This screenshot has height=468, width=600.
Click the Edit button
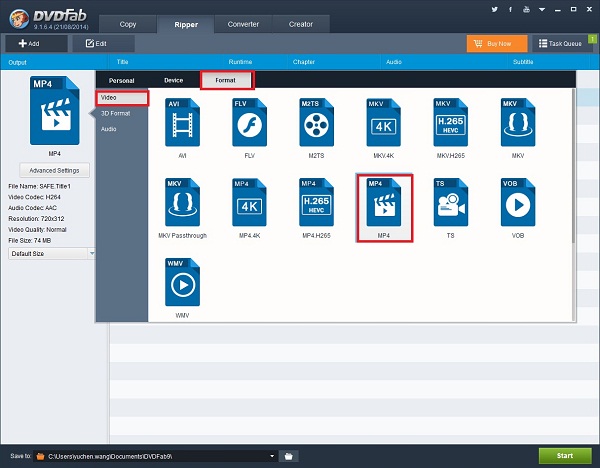103,43
